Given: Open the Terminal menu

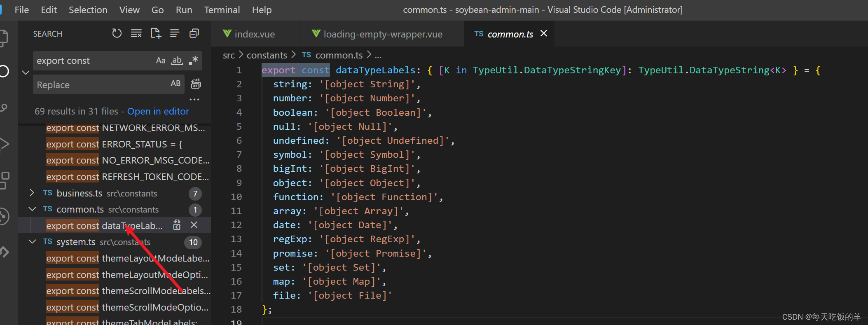Looking at the screenshot, I should point(222,10).
